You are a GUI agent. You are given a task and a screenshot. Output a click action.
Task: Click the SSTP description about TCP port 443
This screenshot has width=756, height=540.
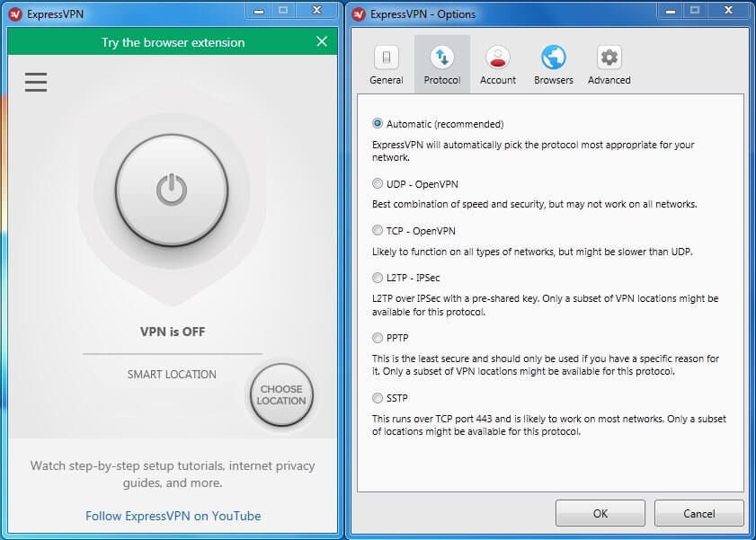tap(548, 425)
